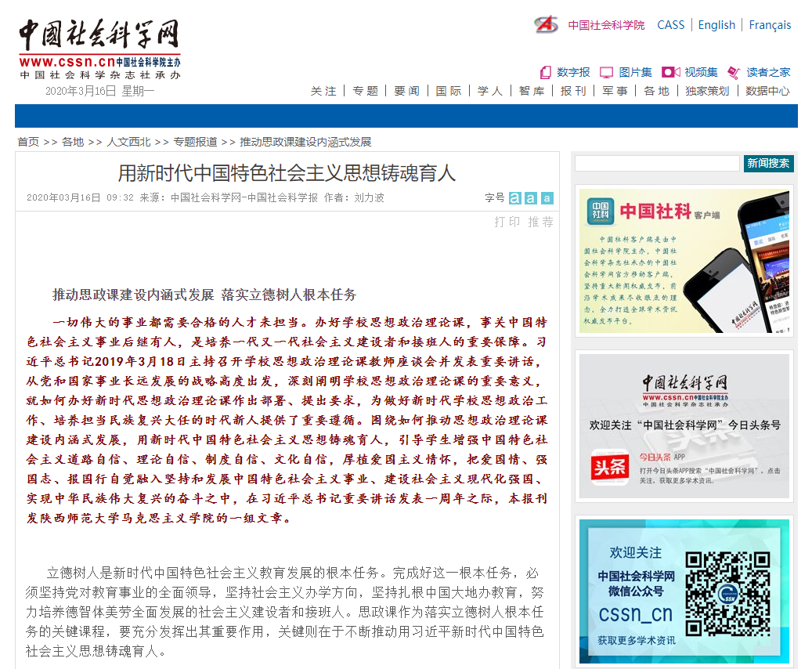Go to 数据中心 in navigation bar
The width and height of the screenshot is (812, 669).
coord(767,91)
